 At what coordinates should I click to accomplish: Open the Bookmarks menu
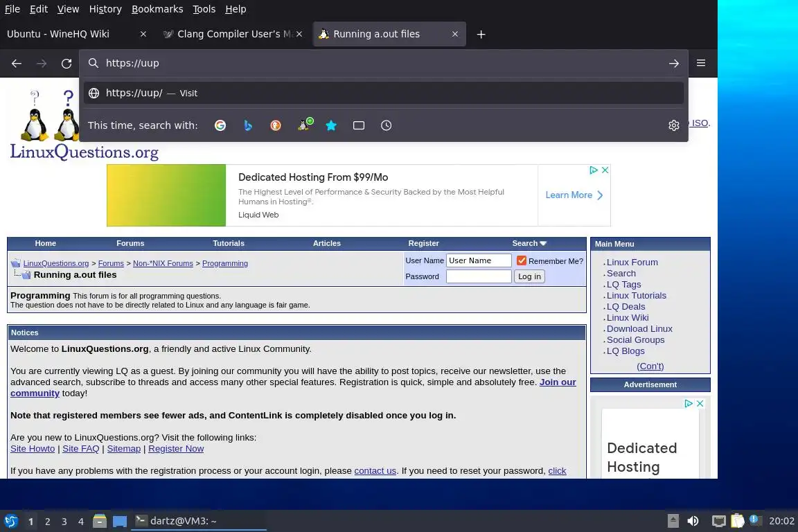click(x=157, y=8)
